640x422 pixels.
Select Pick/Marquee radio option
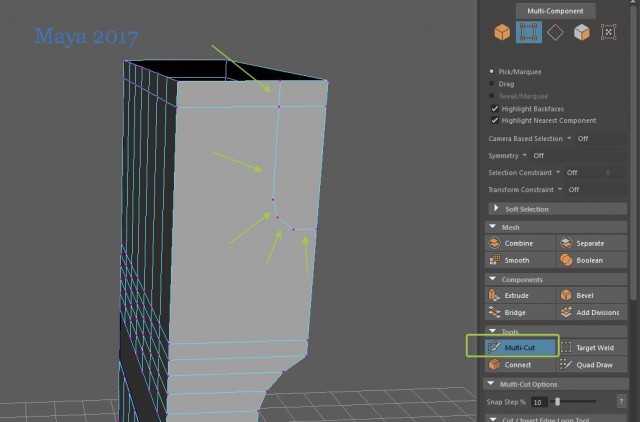[x=491, y=71]
